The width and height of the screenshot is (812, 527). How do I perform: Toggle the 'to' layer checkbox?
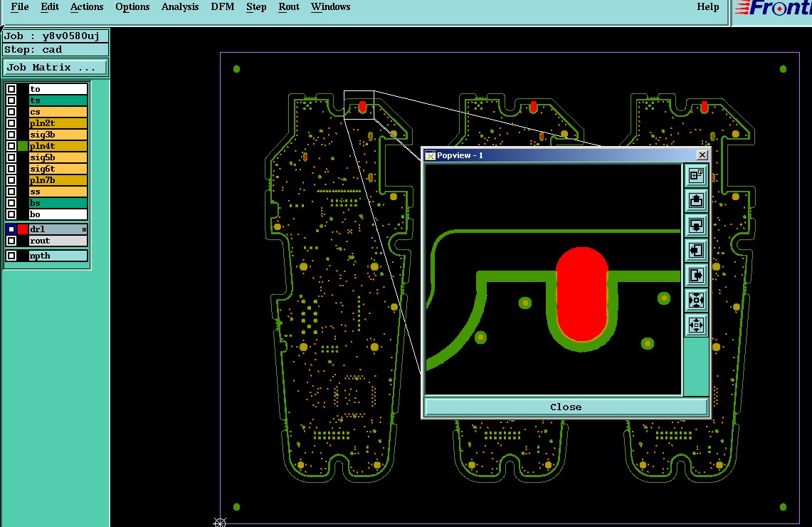pos(11,88)
